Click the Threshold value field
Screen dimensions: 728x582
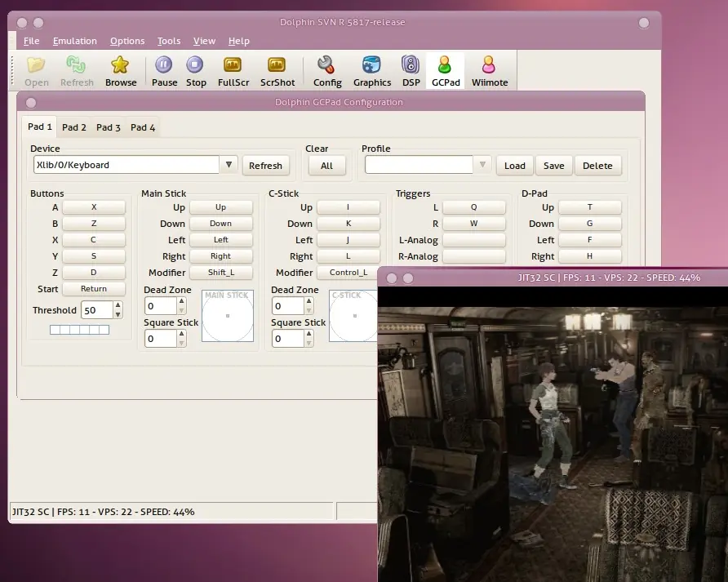[x=97, y=310]
